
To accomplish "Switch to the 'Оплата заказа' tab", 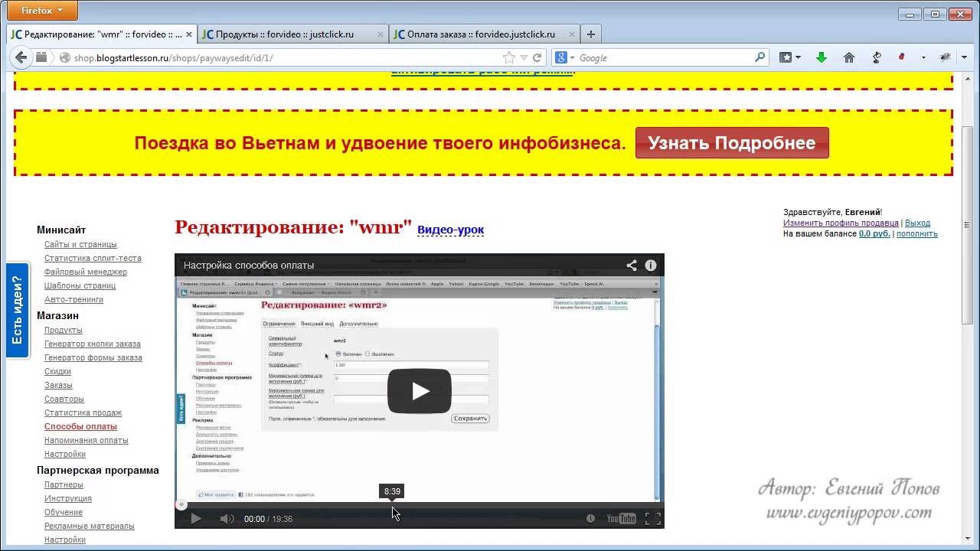I will pos(484,34).
